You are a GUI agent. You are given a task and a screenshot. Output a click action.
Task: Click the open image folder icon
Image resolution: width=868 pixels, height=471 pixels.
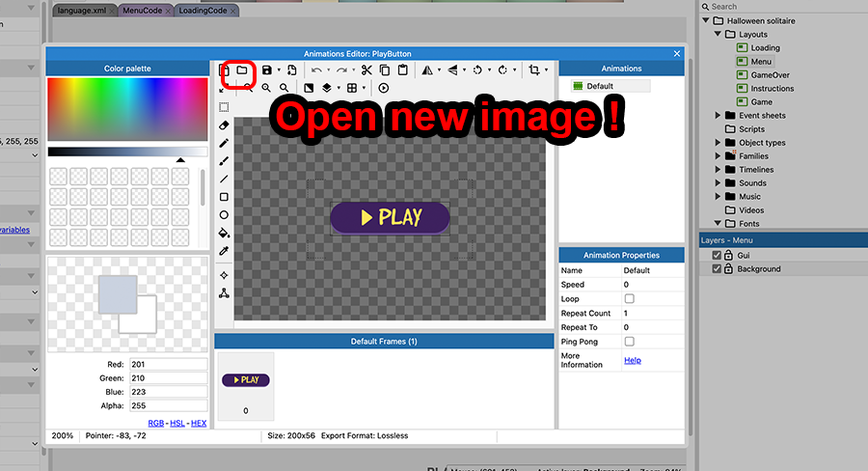(x=242, y=70)
